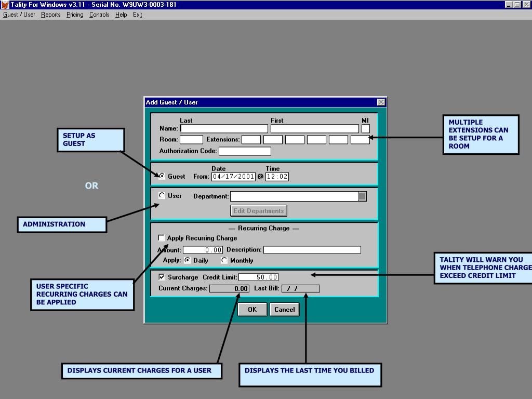This screenshot has height=399, width=532.
Task: Enable Apply Recurring Charge checkbox
Action: click(161, 238)
